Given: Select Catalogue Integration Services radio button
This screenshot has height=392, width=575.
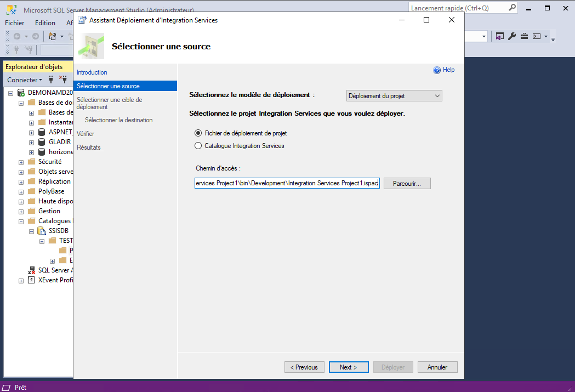Looking at the screenshot, I should click(198, 146).
